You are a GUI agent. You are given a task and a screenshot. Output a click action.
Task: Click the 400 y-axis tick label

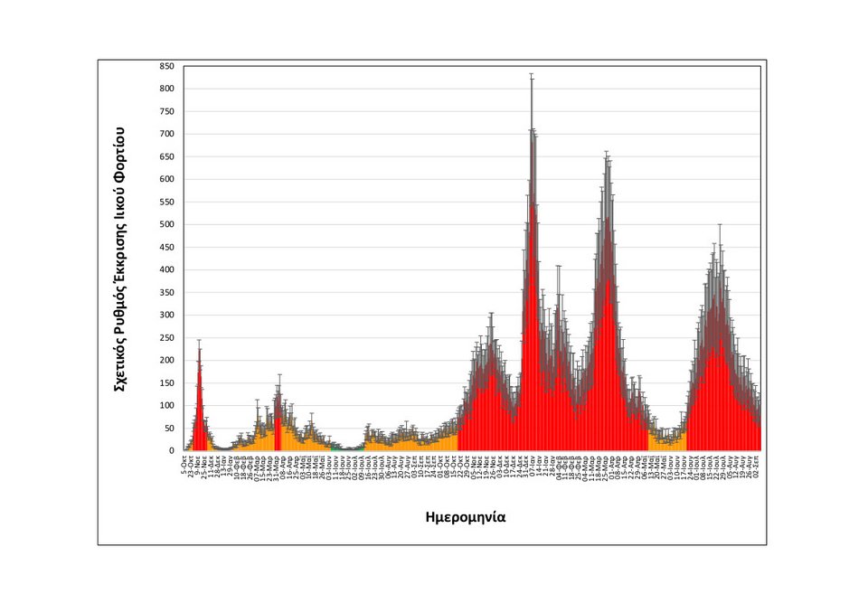pos(165,269)
